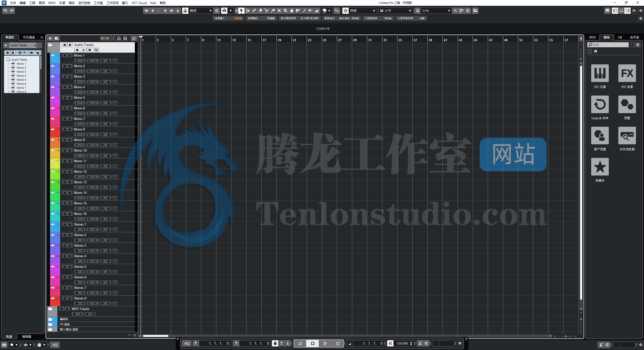The width and height of the screenshot is (644, 350).
Task: Collapse the Audio Tracks folder track
Action: click(50, 45)
